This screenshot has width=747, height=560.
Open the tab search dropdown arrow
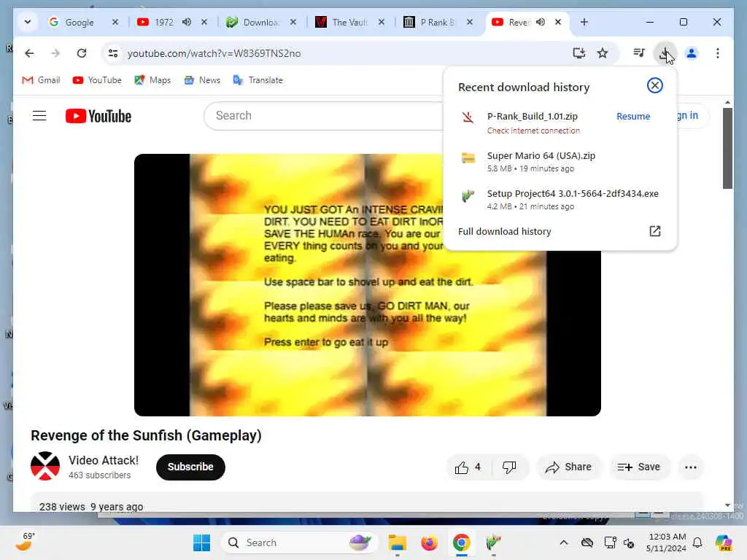point(28,22)
